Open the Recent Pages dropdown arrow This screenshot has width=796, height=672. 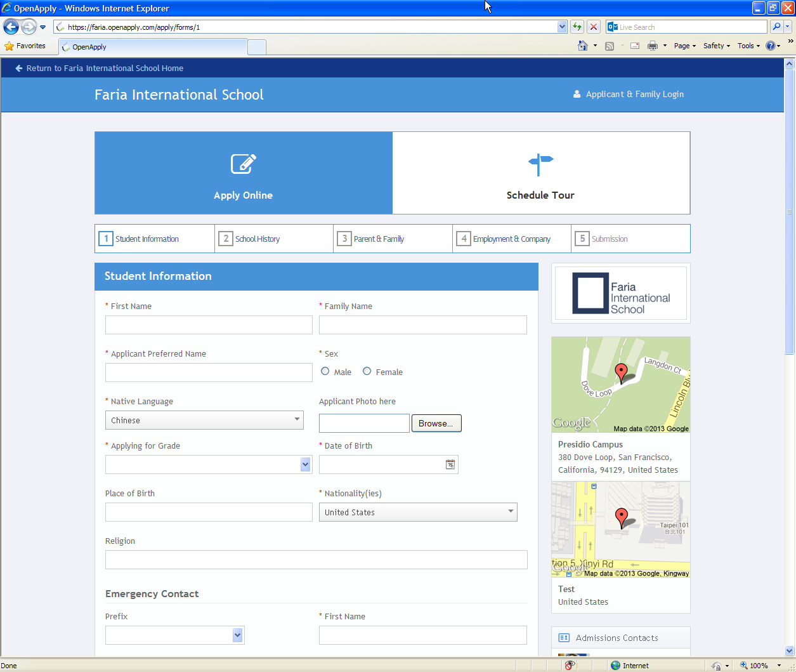pos(42,27)
